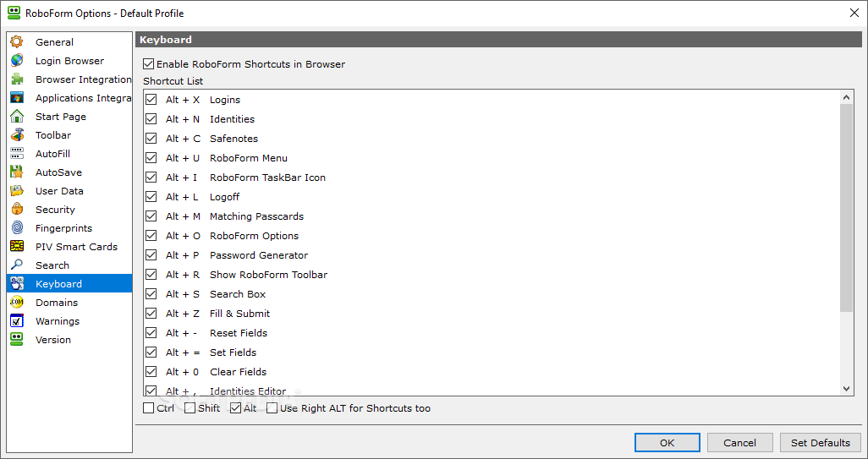This screenshot has height=459, width=868.
Task: Uncheck the Alt + N Identities shortcut
Action: coord(151,119)
